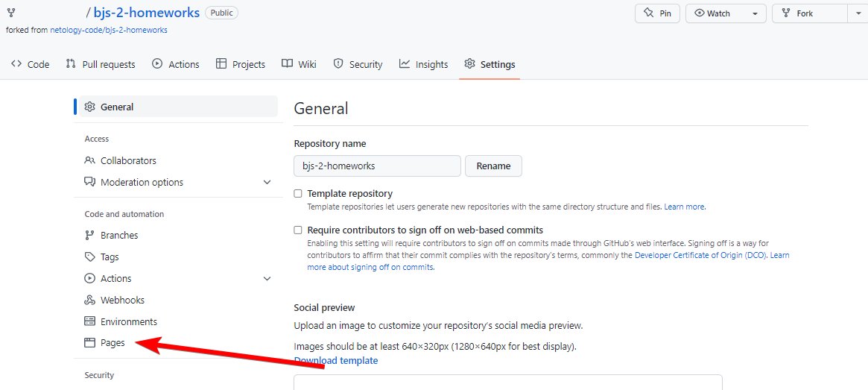
Task: Expand the Moderation options chevron
Action: (267, 182)
